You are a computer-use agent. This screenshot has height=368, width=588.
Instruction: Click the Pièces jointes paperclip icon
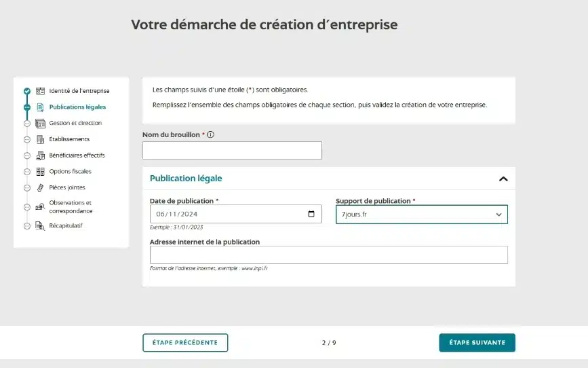click(x=40, y=188)
